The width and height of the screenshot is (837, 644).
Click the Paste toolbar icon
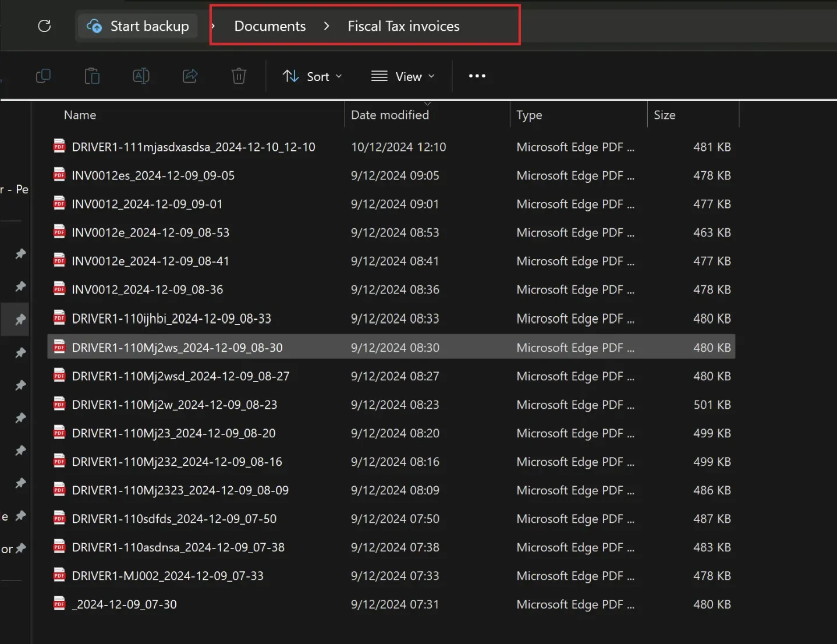[92, 76]
